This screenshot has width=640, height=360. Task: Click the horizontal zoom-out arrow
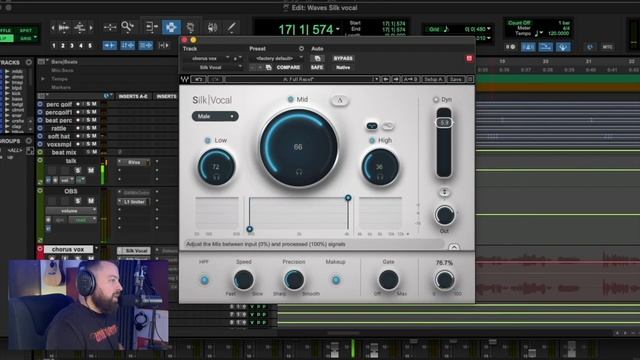53,28
